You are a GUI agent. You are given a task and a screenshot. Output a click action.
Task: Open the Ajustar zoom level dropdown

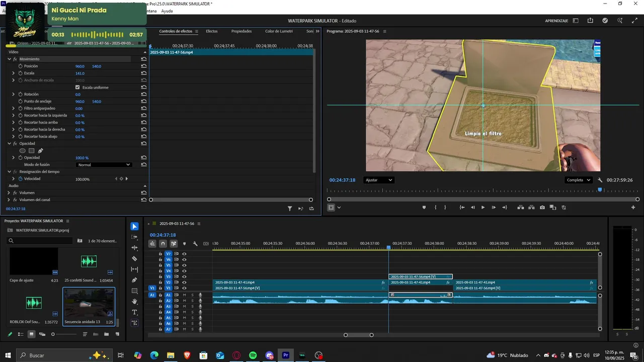(379, 180)
